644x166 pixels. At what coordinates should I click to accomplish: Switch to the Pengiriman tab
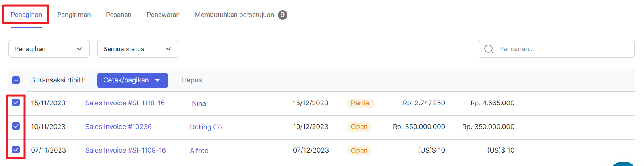74,15
